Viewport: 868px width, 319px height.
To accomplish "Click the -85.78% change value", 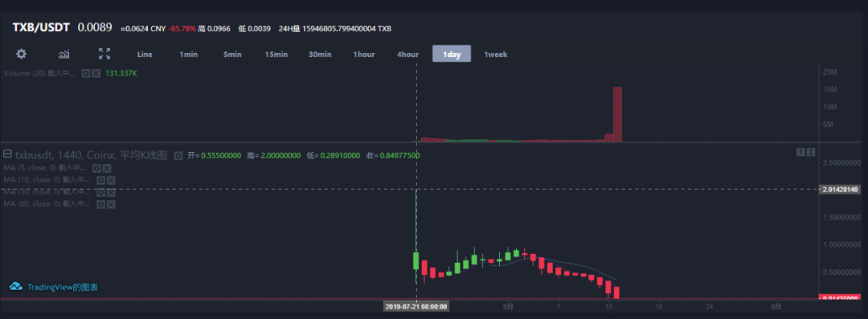I will tap(182, 28).
